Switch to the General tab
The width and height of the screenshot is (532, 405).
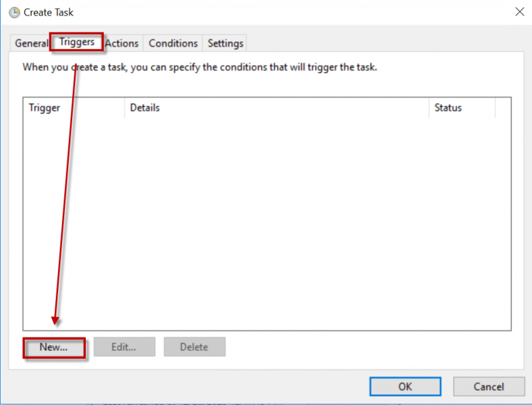pyautogui.click(x=32, y=43)
